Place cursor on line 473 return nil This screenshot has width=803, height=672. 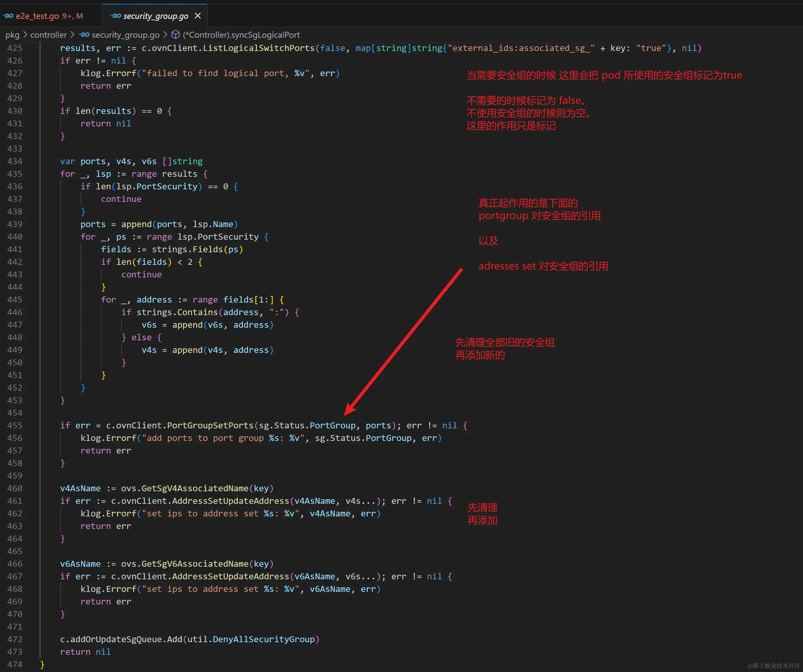coord(85,652)
